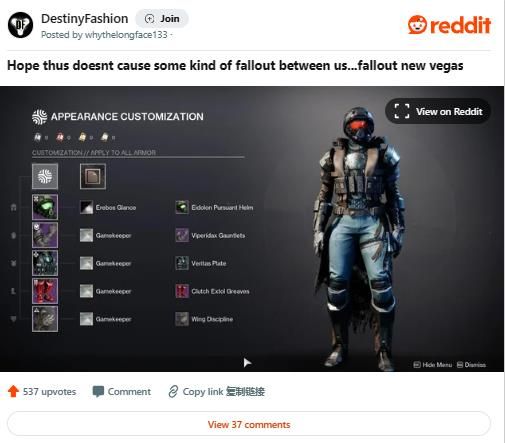Open View 37 comments link
The image size is (505, 443).
249,424
